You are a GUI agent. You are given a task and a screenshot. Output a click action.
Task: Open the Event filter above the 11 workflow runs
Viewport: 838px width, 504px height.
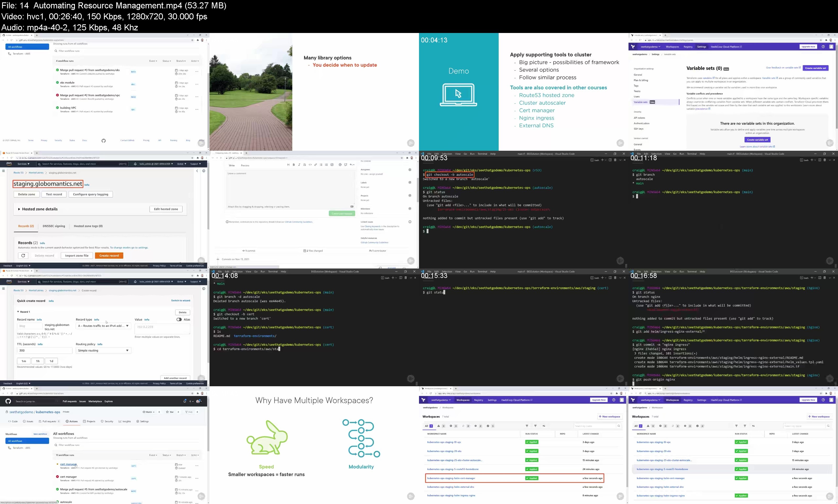(x=153, y=455)
